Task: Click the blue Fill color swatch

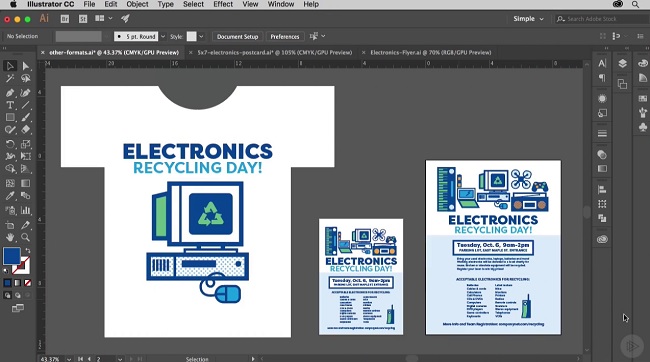Action: 11,256
